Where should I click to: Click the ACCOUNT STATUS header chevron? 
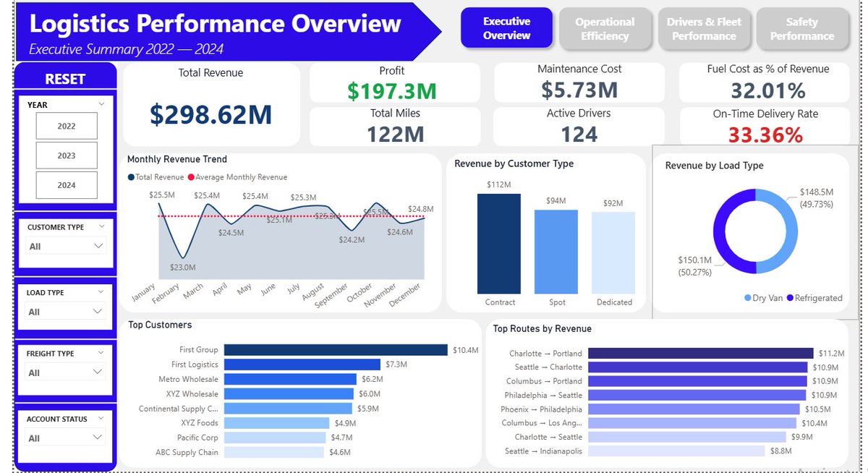pyautogui.click(x=100, y=419)
